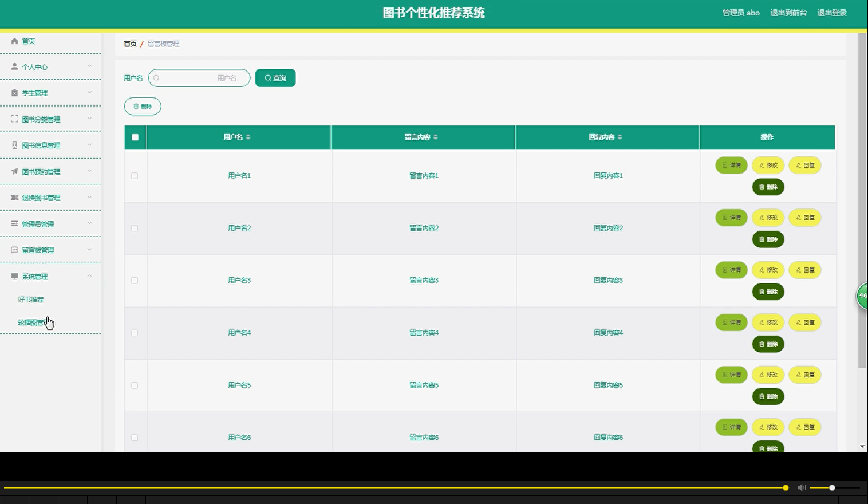
Task: Click the outlined 删除 batch delete button
Action: (143, 106)
